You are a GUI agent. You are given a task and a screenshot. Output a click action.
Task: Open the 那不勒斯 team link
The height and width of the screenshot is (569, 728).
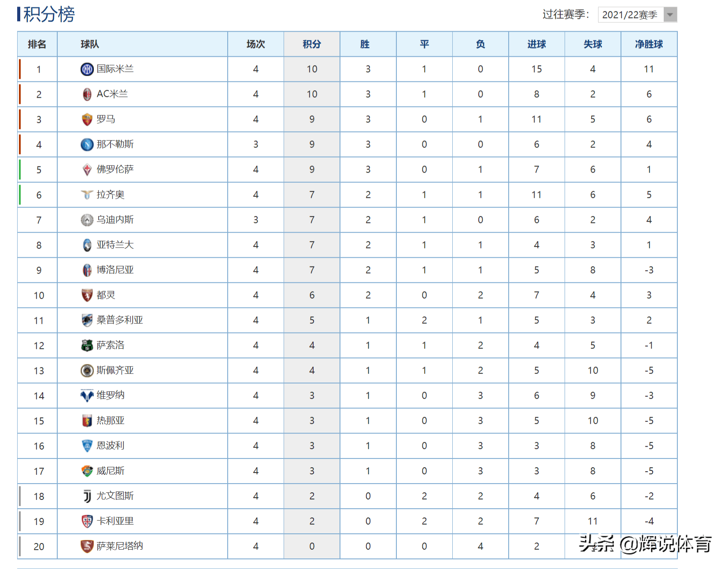[115, 144]
